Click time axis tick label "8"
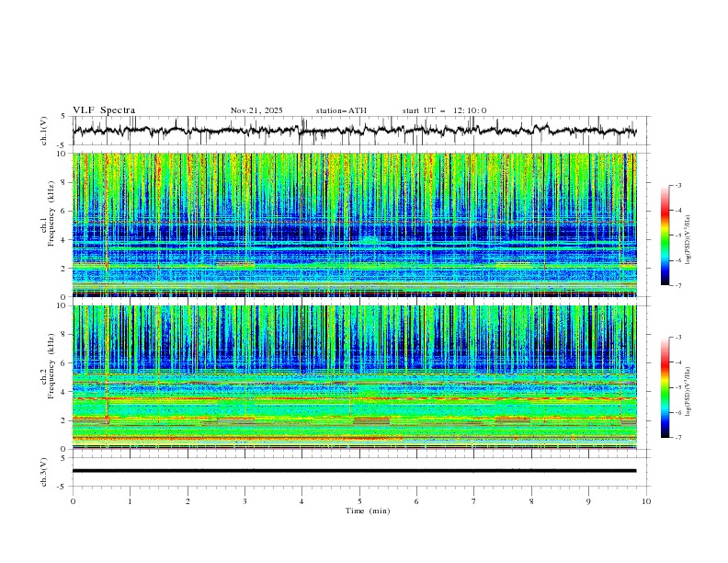 (531, 501)
